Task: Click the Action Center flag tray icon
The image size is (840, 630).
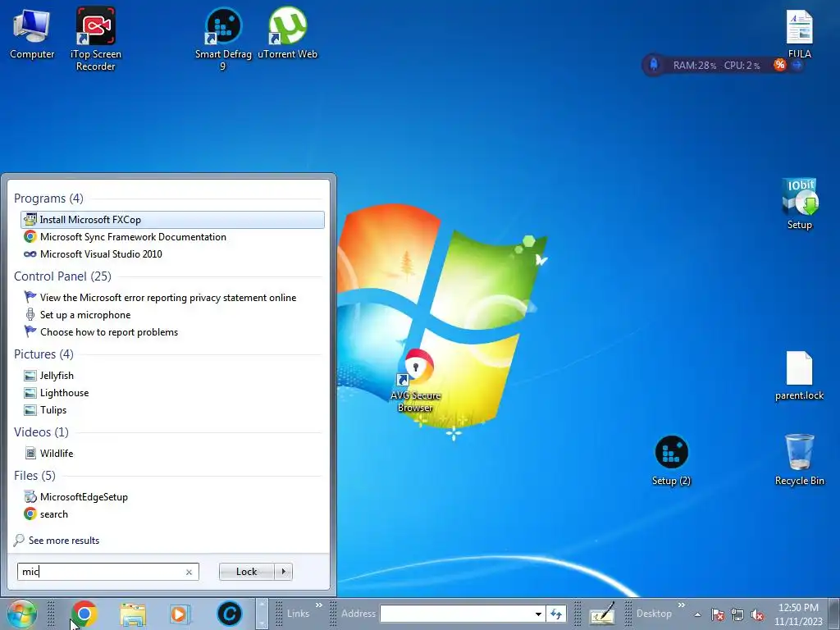Action: 717,614
